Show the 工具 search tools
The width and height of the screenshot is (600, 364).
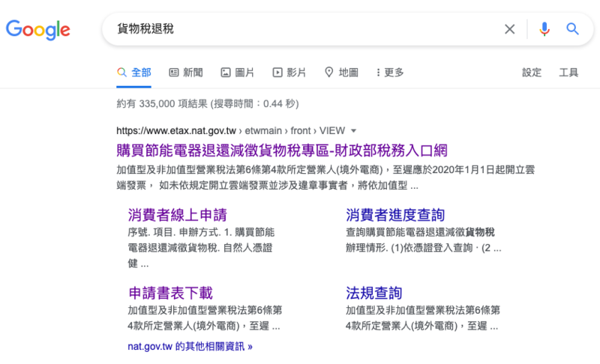click(x=568, y=73)
